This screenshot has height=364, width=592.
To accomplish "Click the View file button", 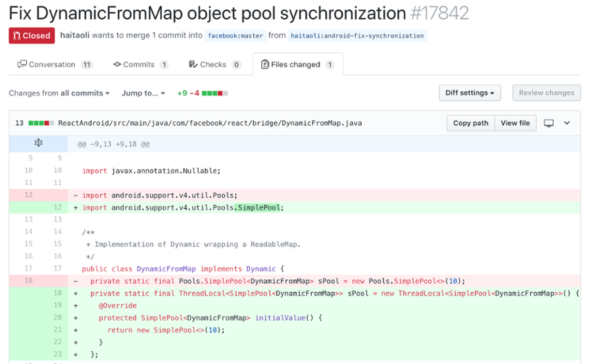I will tap(515, 123).
